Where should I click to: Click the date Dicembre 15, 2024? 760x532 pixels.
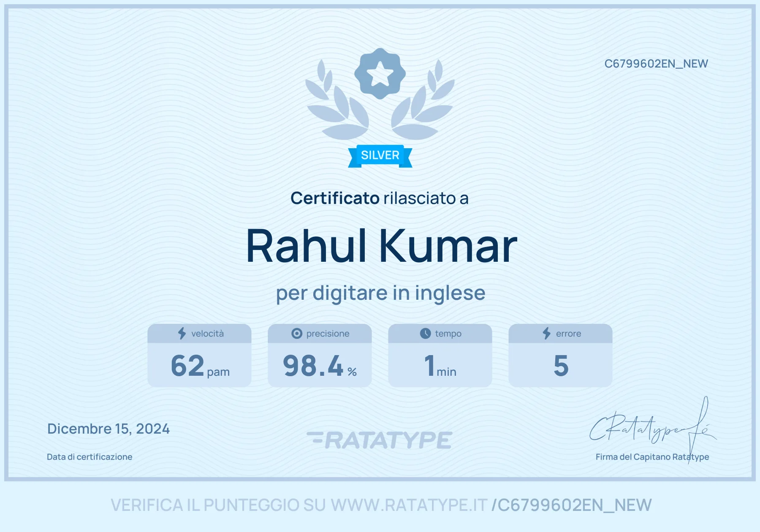tap(109, 429)
